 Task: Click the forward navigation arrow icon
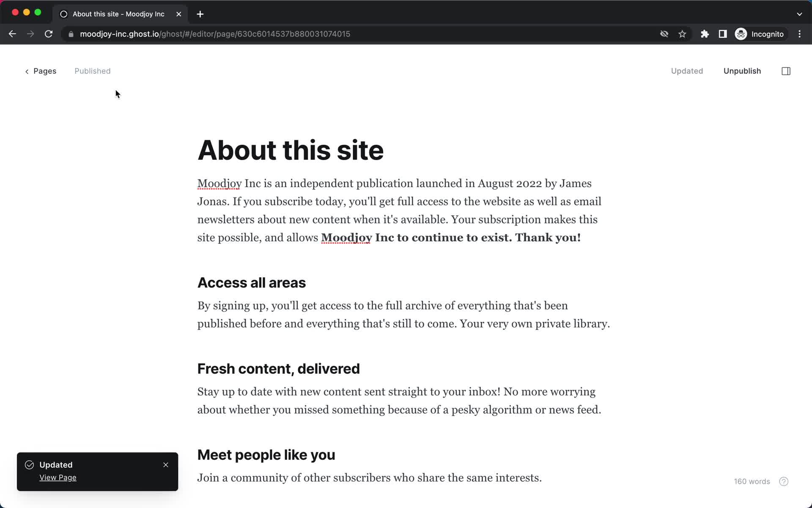(30, 33)
